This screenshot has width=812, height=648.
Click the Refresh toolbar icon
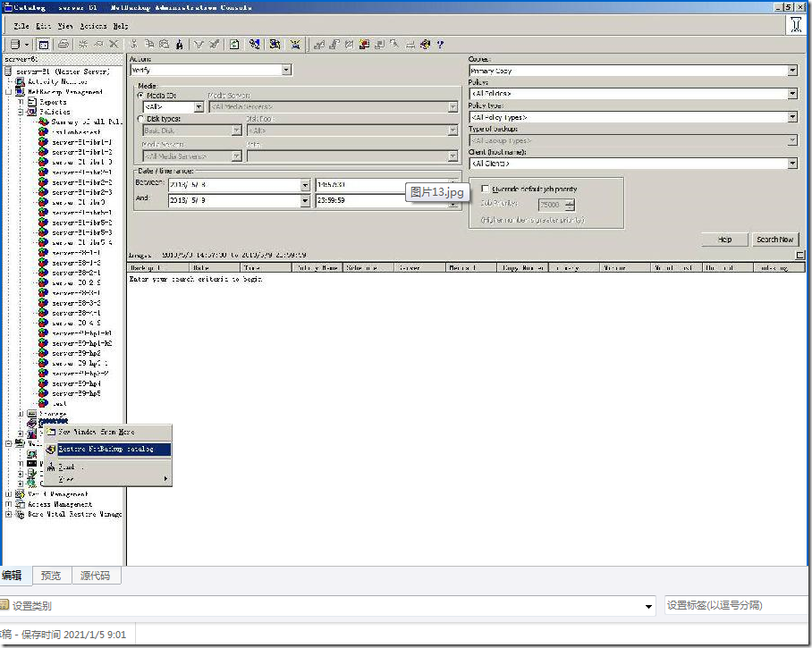(x=234, y=44)
